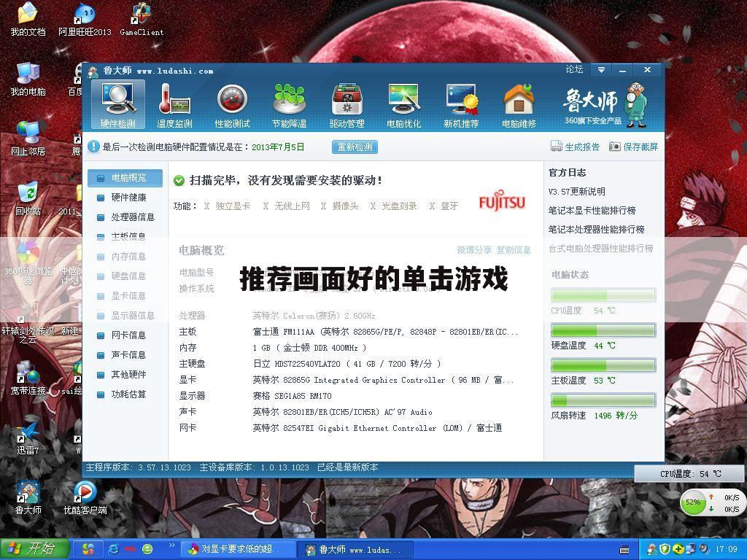The image size is (747, 560).
Task: Open the title bar dropdown menu arrow
Action: [601, 70]
